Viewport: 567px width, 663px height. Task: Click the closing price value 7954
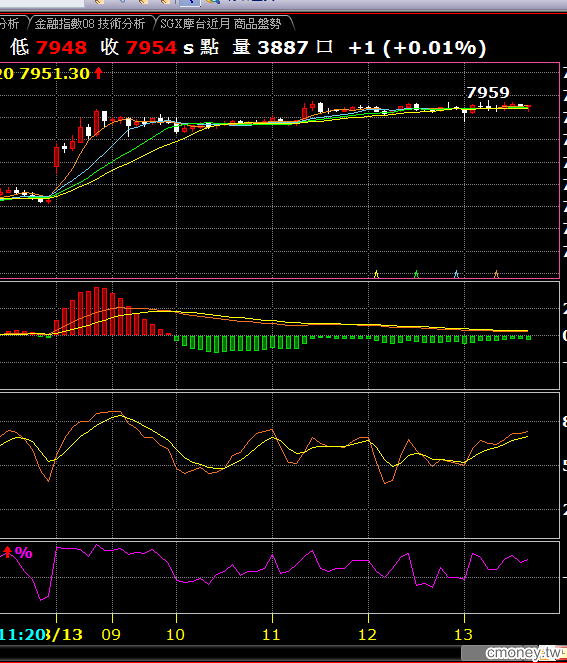[x=151, y=47]
